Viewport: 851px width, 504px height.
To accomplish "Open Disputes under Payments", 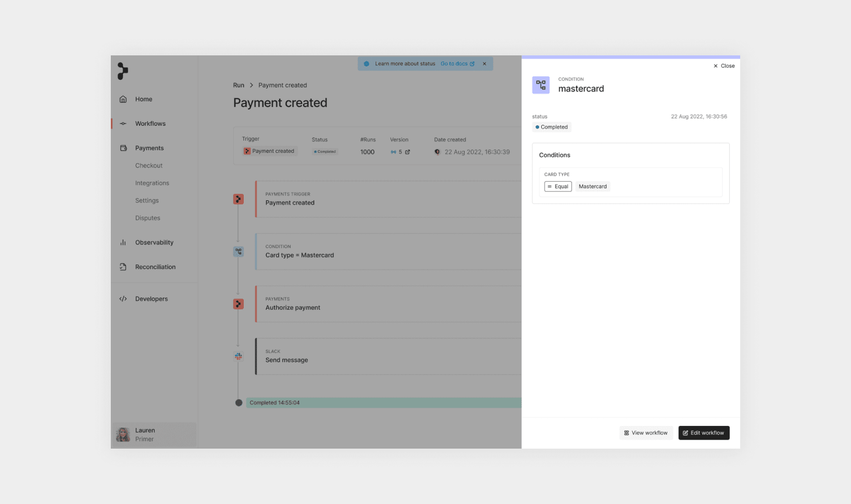I will [147, 218].
